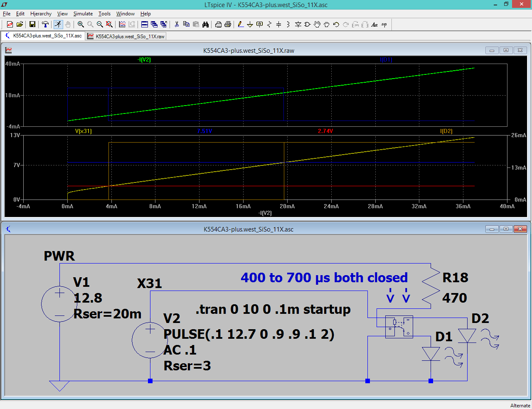This screenshot has height=409, width=532.
Task: Tile windows horizontally using toolbar icon
Action: [145, 25]
